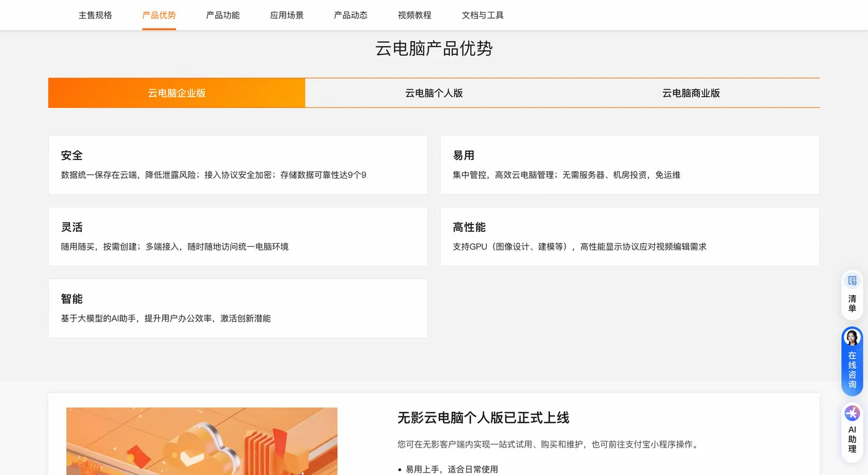Switch to the 云电脑个人版 tab

(434, 93)
